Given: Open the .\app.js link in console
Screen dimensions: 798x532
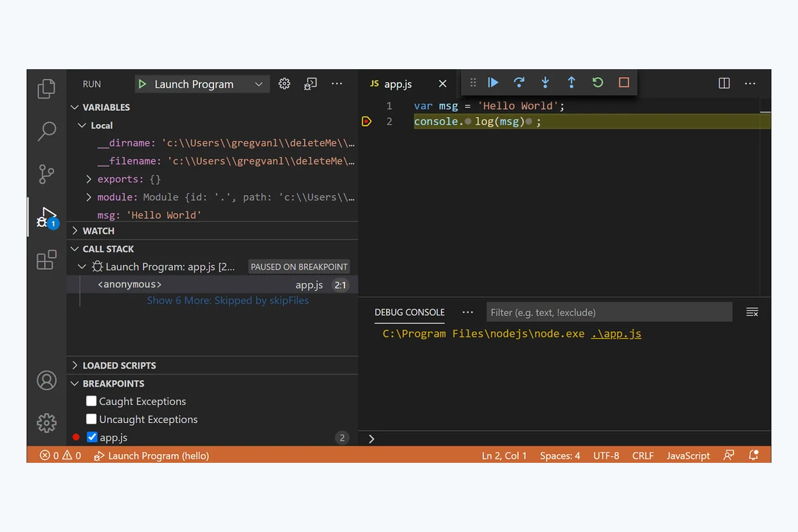Looking at the screenshot, I should click(x=616, y=334).
